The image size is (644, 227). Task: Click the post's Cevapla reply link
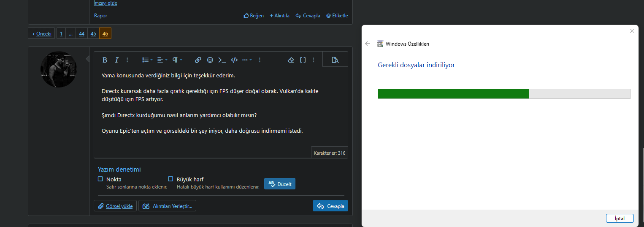tap(308, 16)
